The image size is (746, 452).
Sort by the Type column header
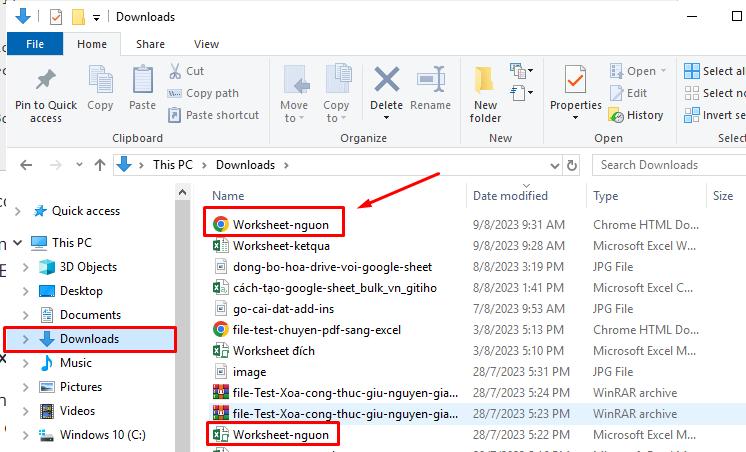pos(605,196)
